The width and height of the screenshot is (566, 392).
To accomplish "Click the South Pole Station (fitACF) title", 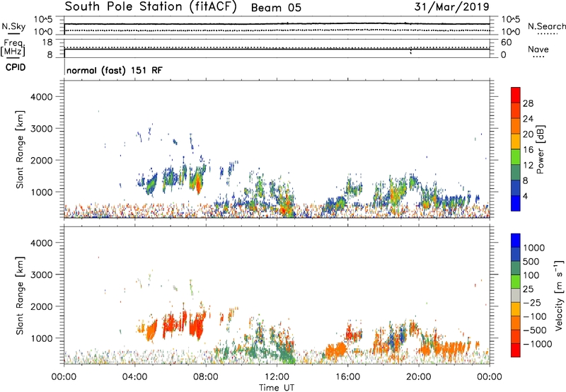I will coord(151,6).
